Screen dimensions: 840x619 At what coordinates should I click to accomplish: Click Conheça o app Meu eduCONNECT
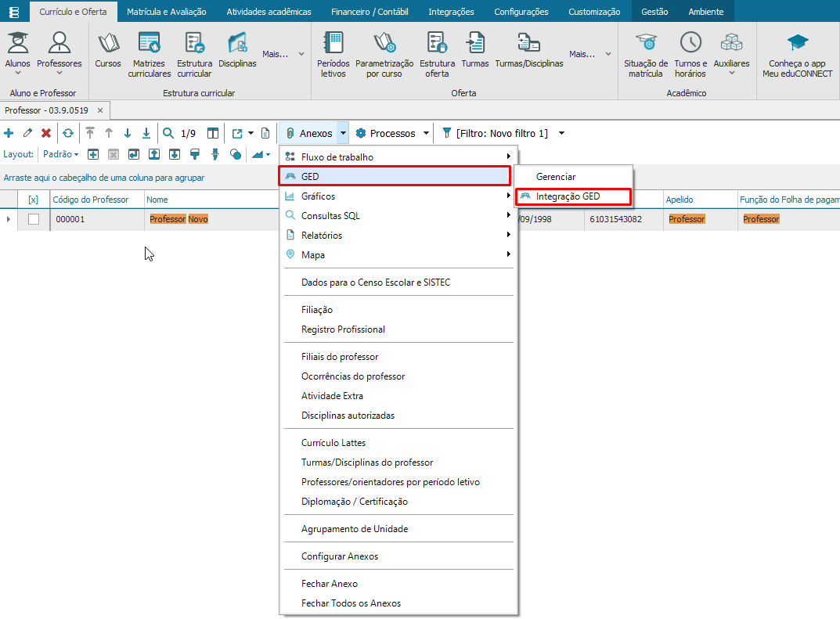pos(797,55)
